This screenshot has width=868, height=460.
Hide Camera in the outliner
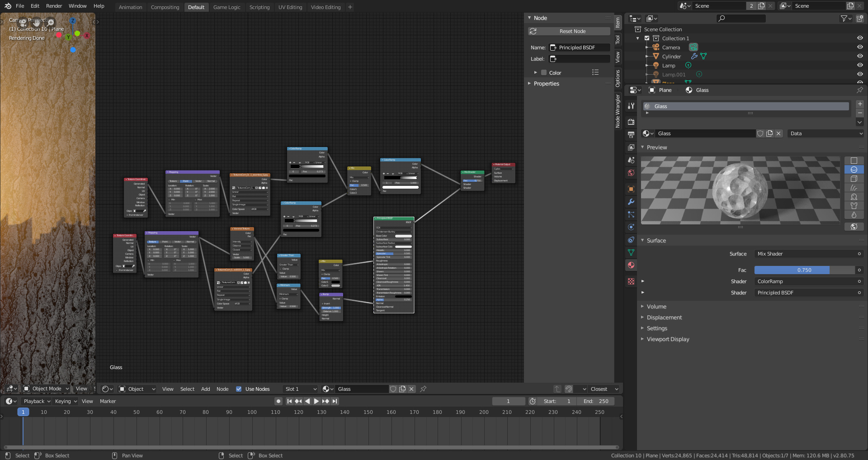[860, 47]
